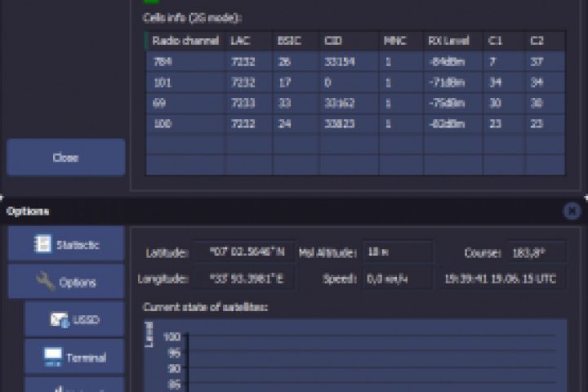This screenshot has height=392, width=588.
Task: Select the BSIC 17 cell
Action: 296,82
